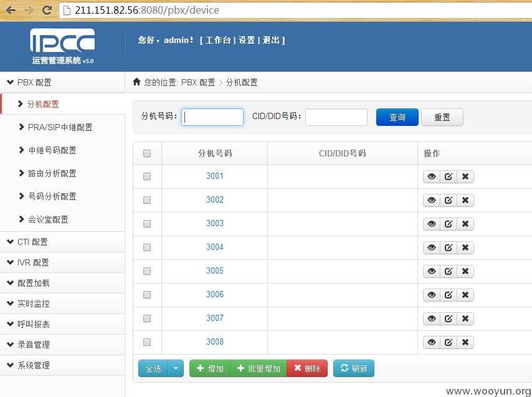Delete extension 3003 with X icon
Viewport: 532px width, 397px height.
465,224
